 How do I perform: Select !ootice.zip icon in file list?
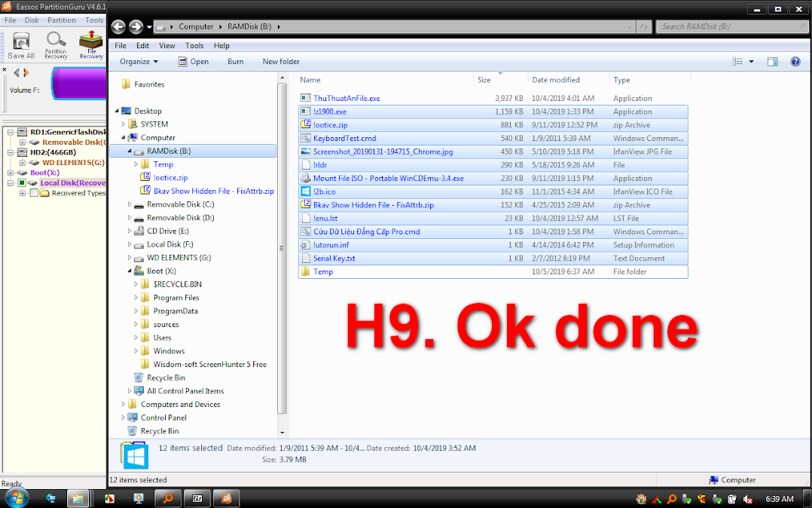click(306, 125)
